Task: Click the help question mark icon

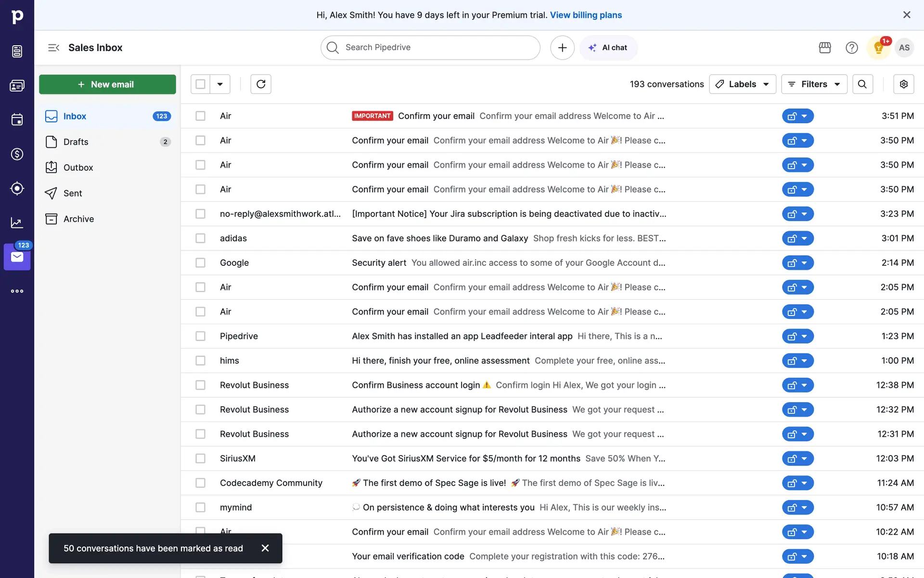Action: click(x=851, y=48)
